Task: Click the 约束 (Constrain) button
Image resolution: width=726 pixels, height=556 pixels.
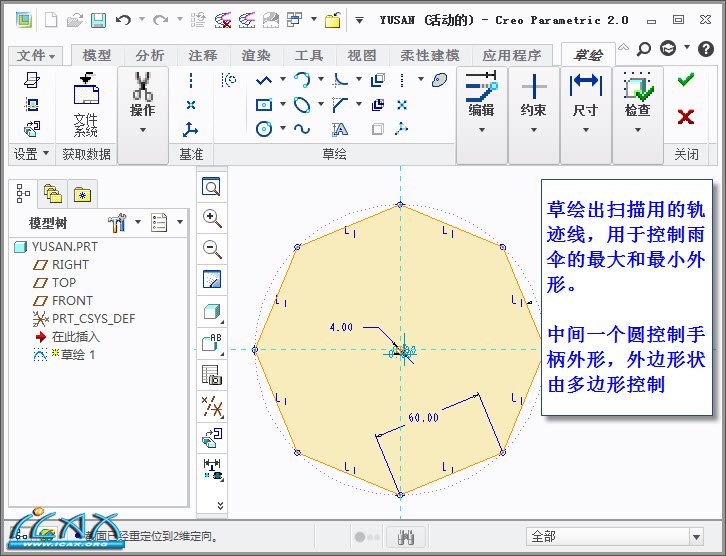Action: pos(533,102)
